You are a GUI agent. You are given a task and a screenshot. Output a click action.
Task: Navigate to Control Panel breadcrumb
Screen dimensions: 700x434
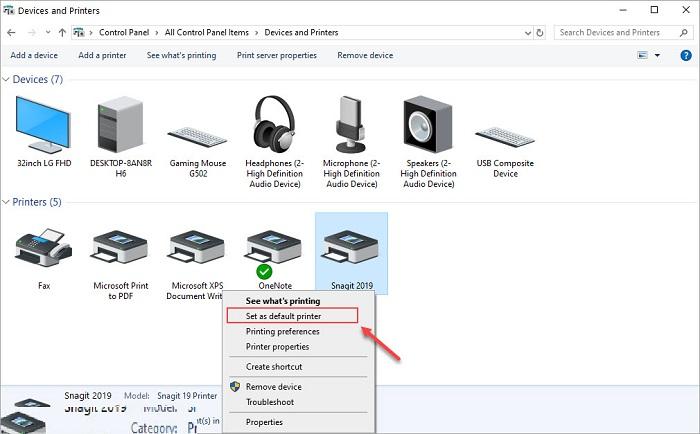tap(124, 33)
